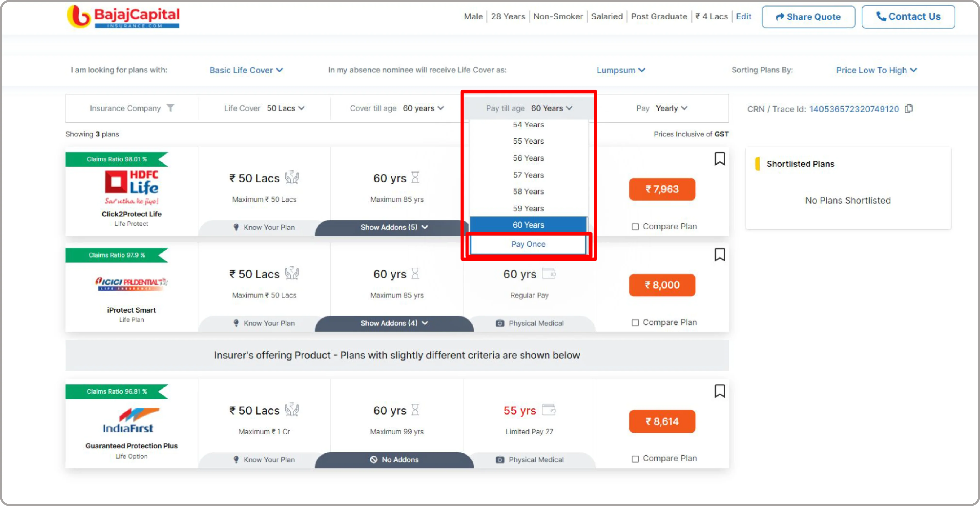Expand Show Addons (5) for HDFC plan
The image size is (980, 506).
click(x=394, y=227)
